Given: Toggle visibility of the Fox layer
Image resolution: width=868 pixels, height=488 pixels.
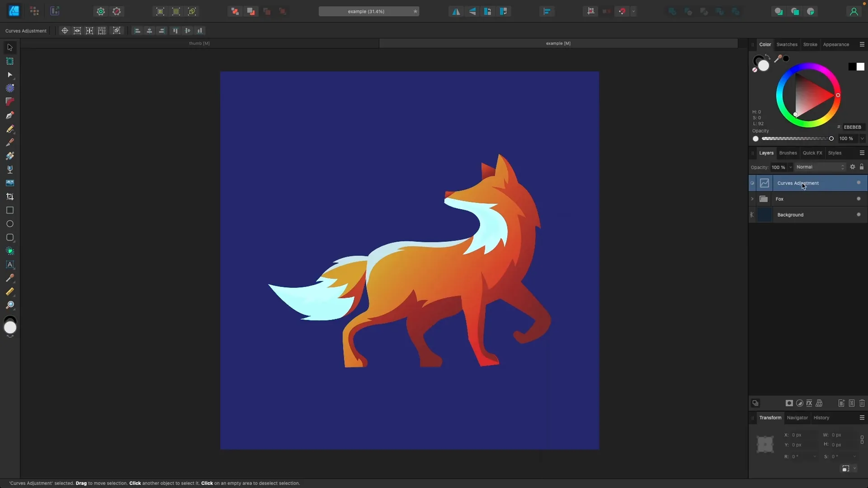Looking at the screenshot, I should point(859,199).
